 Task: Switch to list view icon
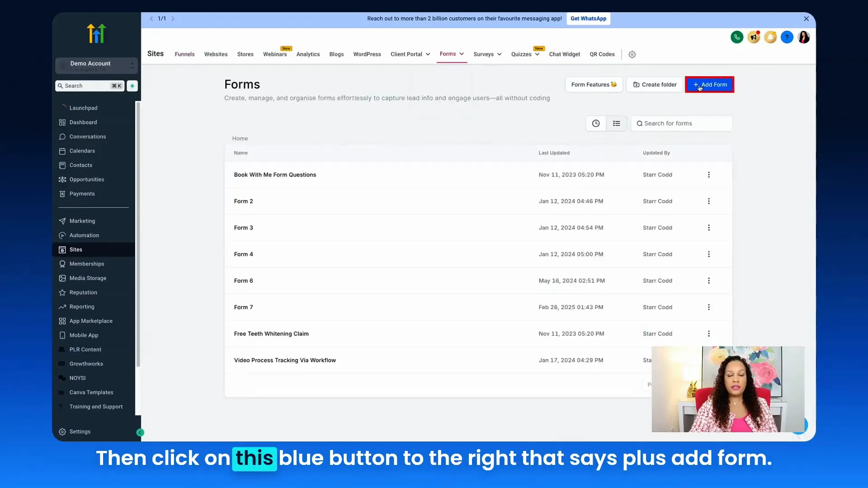(x=616, y=123)
